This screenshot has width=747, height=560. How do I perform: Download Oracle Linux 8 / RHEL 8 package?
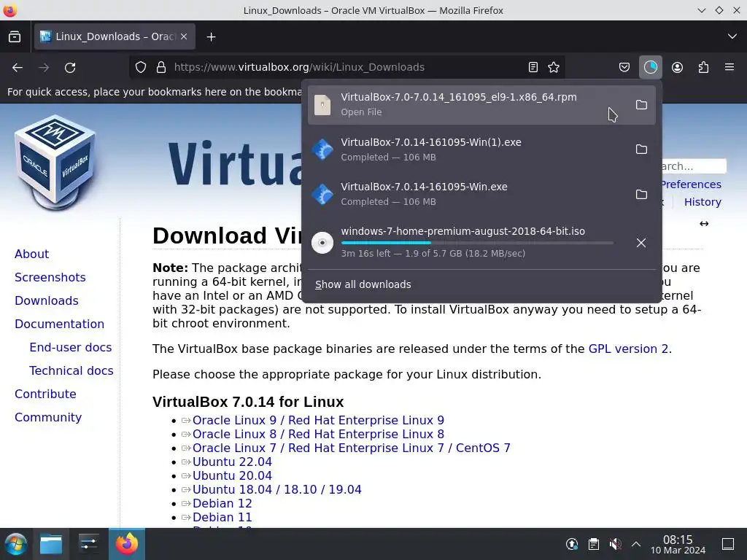pos(318,434)
